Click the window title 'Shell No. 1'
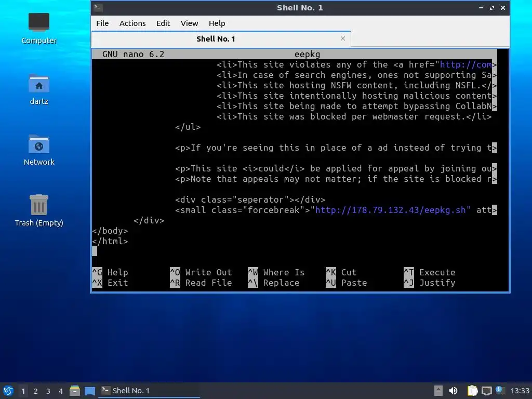The height and width of the screenshot is (399, 532). click(x=300, y=7)
